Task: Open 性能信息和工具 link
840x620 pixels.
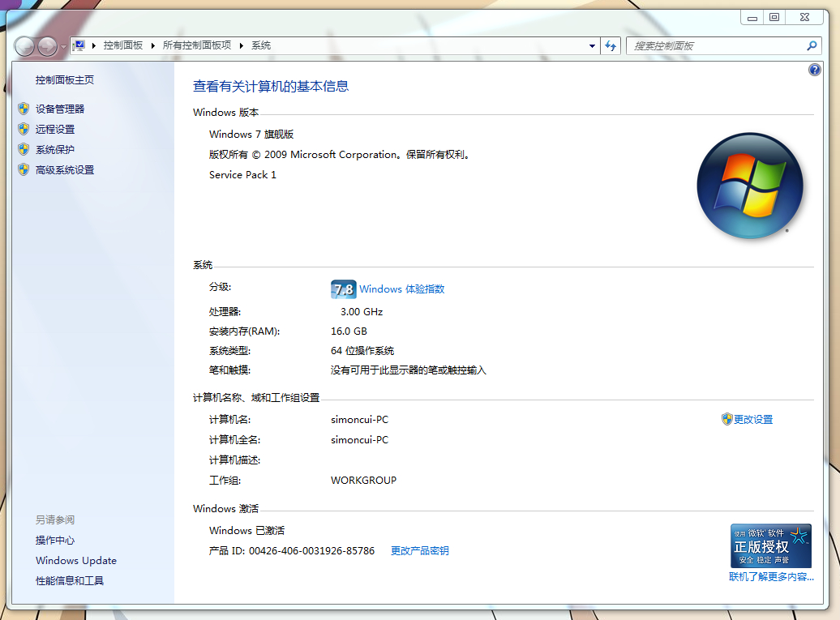Action: click(x=70, y=581)
